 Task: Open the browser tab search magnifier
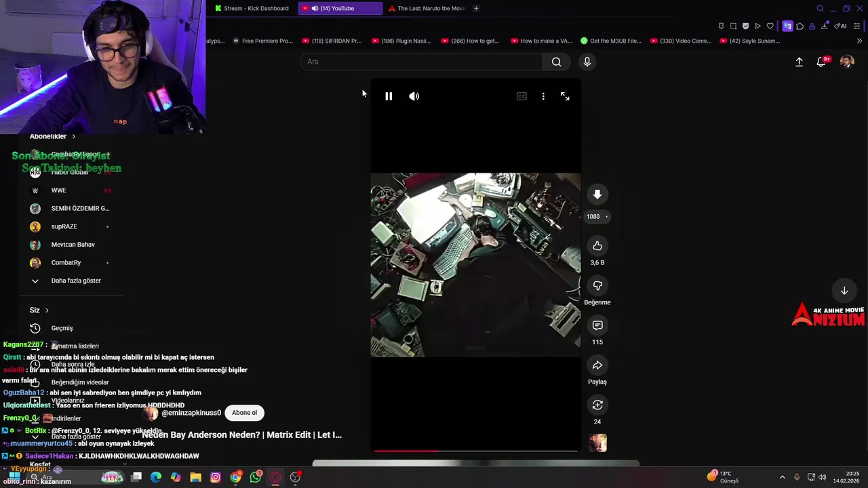pos(820,8)
